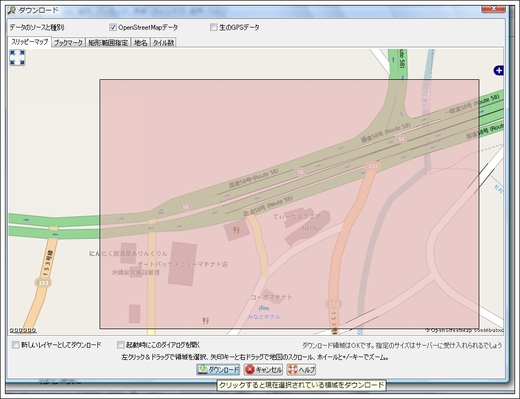Click the hotel bed icon above みなとホテル
This screenshot has height=399, width=520.
coord(264,308)
